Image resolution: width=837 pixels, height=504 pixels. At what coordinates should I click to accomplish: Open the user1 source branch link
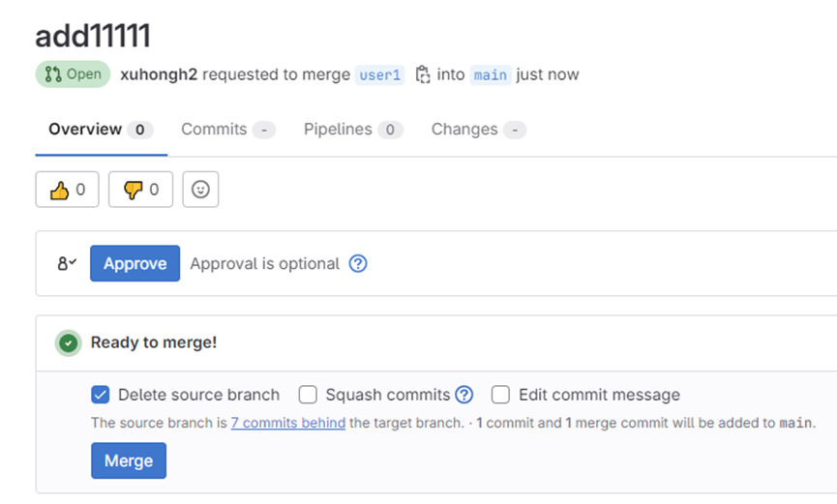click(x=379, y=74)
